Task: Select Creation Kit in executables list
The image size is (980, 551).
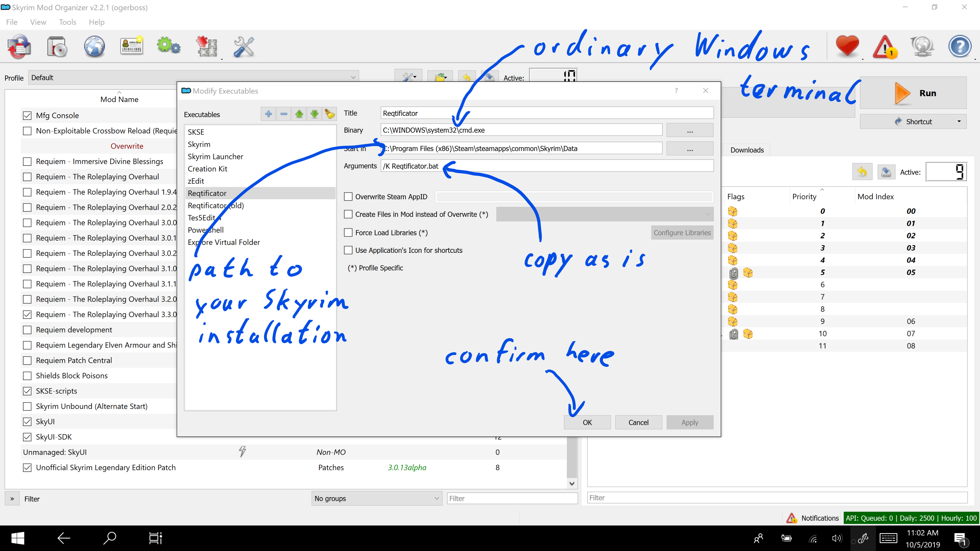Action: [207, 169]
